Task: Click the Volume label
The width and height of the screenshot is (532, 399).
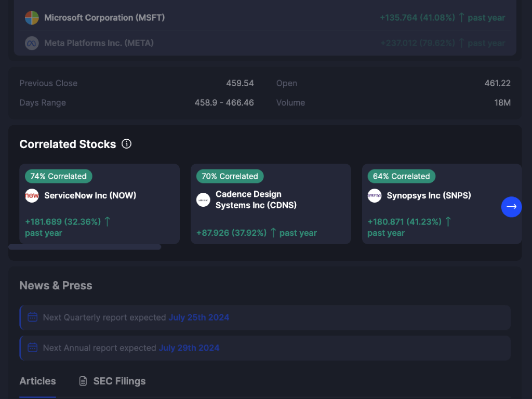Action: coord(290,102)
